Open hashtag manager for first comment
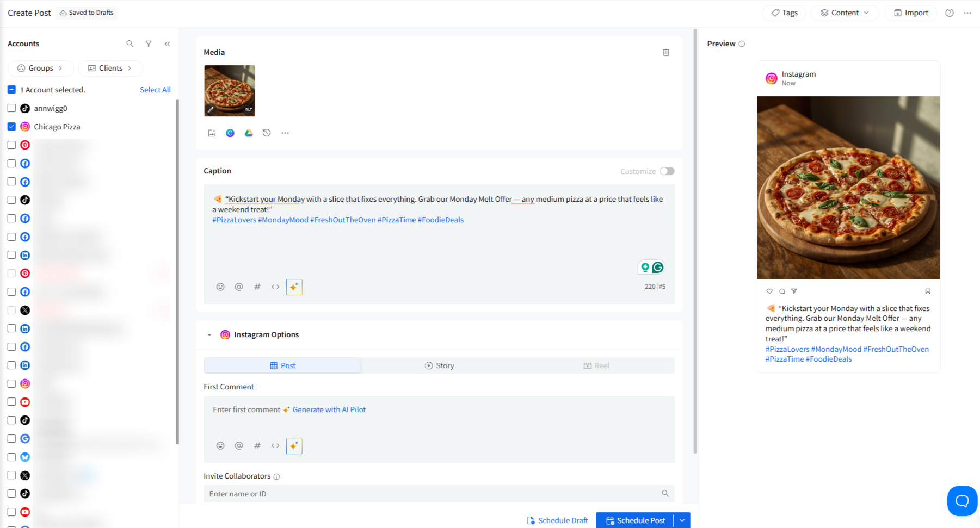The height and width of the screenshot is (528, 980). (x=257, y=445)
